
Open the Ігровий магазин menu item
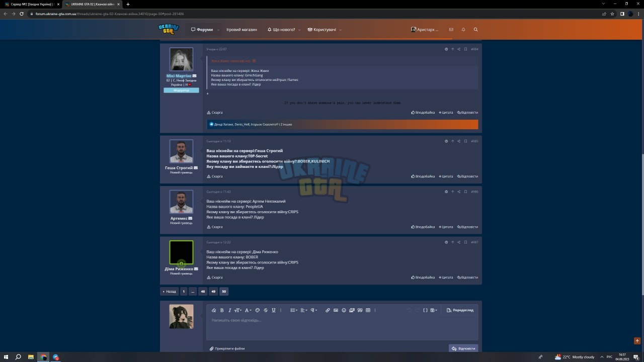(242, 30)
